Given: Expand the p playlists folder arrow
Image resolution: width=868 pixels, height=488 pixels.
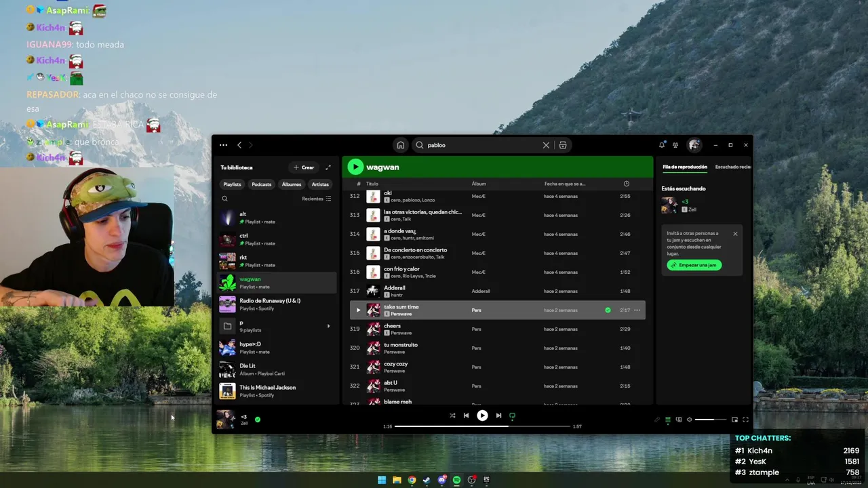Looking at the screenshot, I should [x=328, y=326].
